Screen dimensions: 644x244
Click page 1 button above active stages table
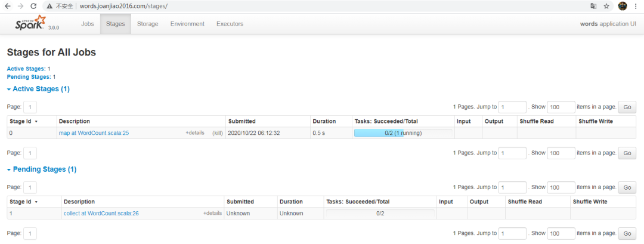point(30,107)
